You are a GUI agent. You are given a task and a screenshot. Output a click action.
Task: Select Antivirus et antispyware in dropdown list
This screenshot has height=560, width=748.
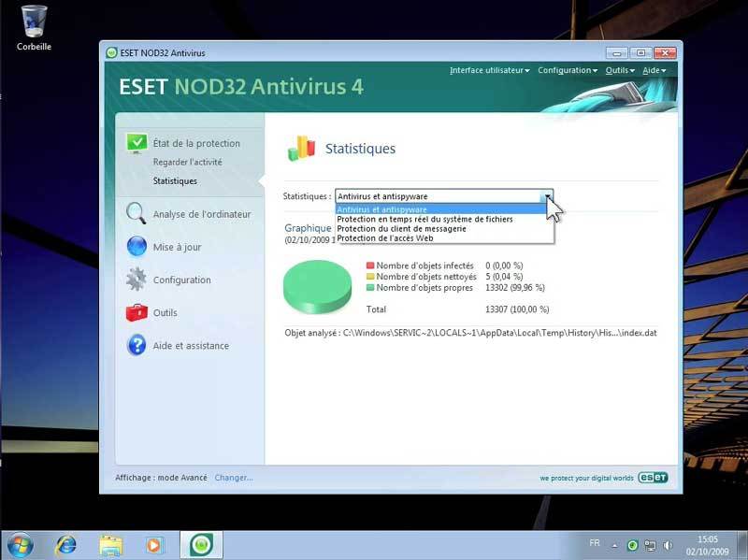pos(440,209)
